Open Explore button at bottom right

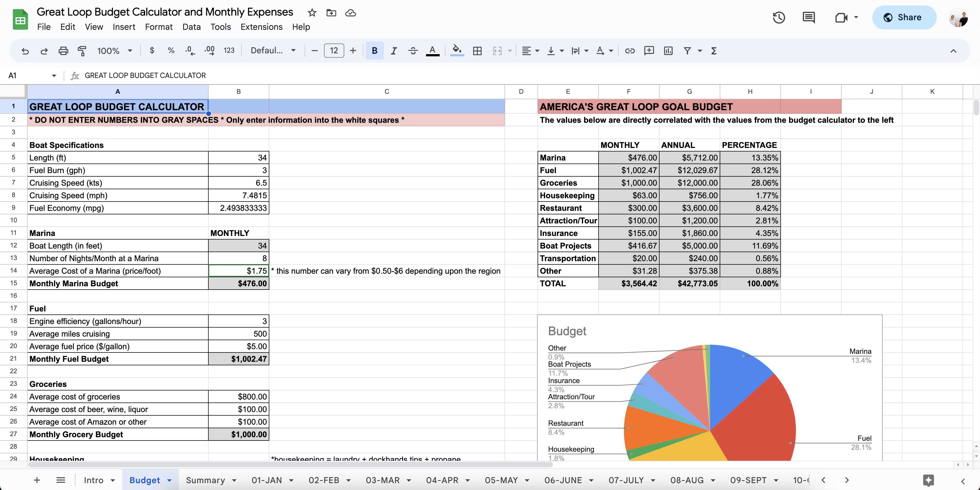coord(928,480)
